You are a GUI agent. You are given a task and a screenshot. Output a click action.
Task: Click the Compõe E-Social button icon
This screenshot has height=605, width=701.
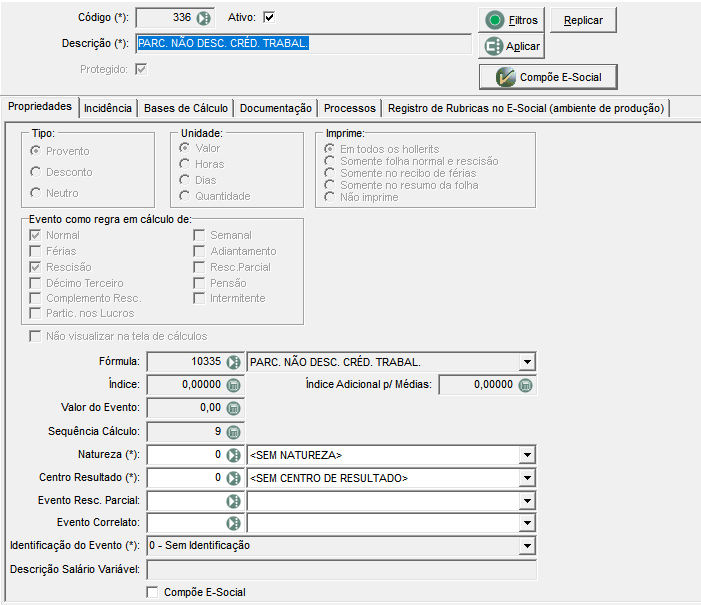[506, 77]
